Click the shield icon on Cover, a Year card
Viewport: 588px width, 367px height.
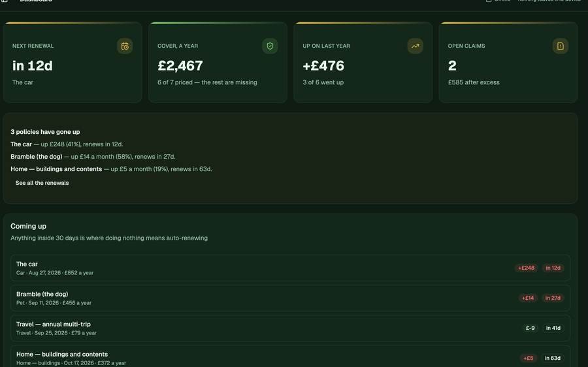point(270,46)
